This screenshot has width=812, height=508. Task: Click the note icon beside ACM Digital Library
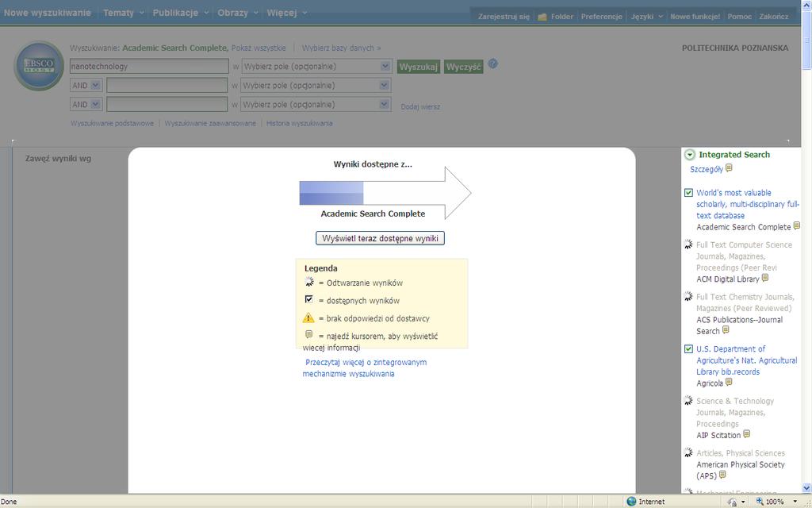(x=765, y=278)
